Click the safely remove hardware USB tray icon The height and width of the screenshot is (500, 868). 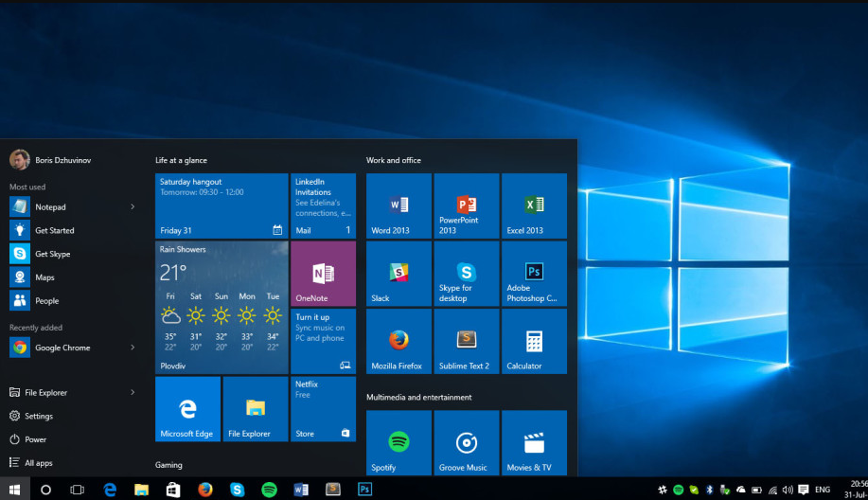[x=725, y=490]
